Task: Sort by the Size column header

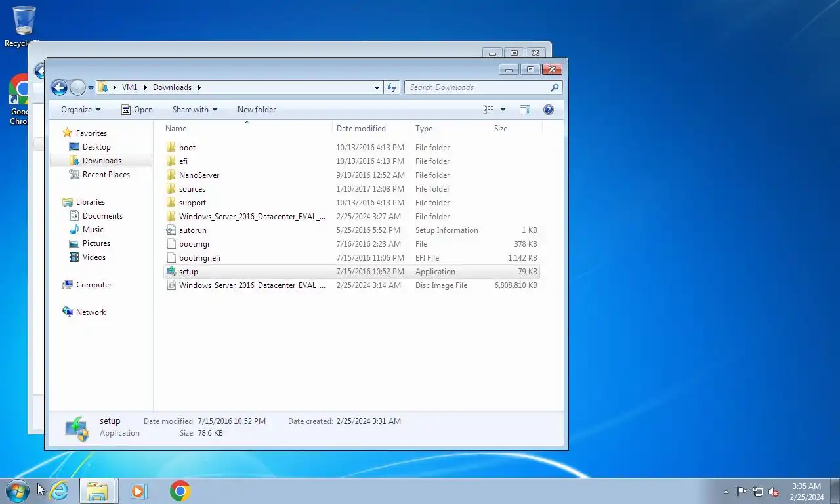Action: (x=516, y=129)
